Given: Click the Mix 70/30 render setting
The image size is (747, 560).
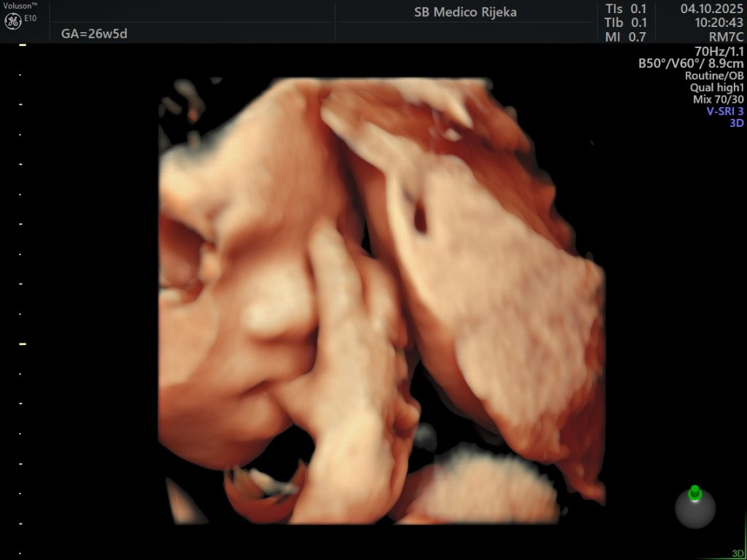Looking at the screenshot, I should pyautogui.click(x=718, y=99).
